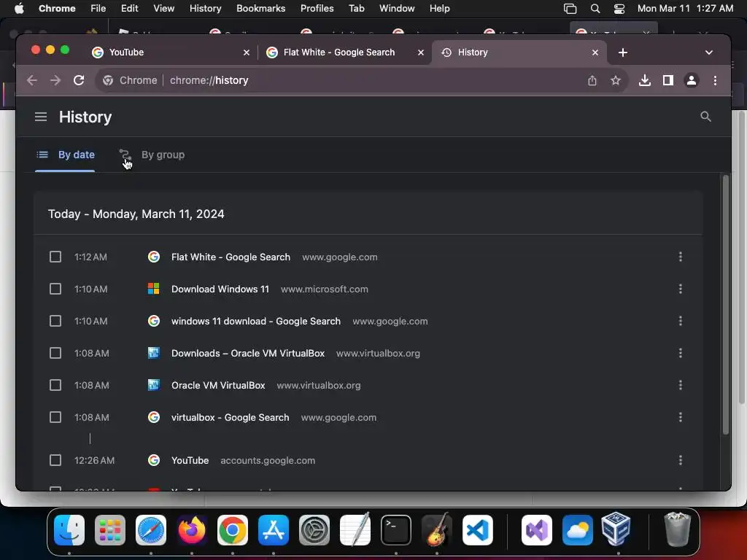Image resolution: width=747 pixels, height=560 pixels.
Task: Open actions menu for Download Windows 11
Action: pos(681,289)
